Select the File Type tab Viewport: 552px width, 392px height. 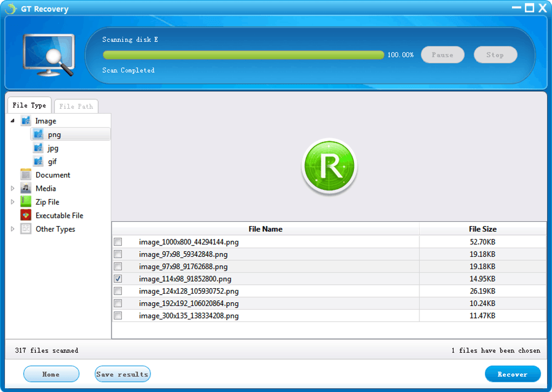click(29, 105)
